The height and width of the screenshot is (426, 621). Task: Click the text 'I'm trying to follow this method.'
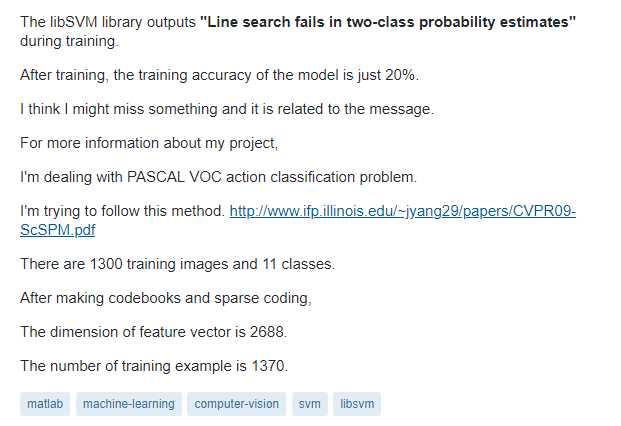[x=123, y=211]
